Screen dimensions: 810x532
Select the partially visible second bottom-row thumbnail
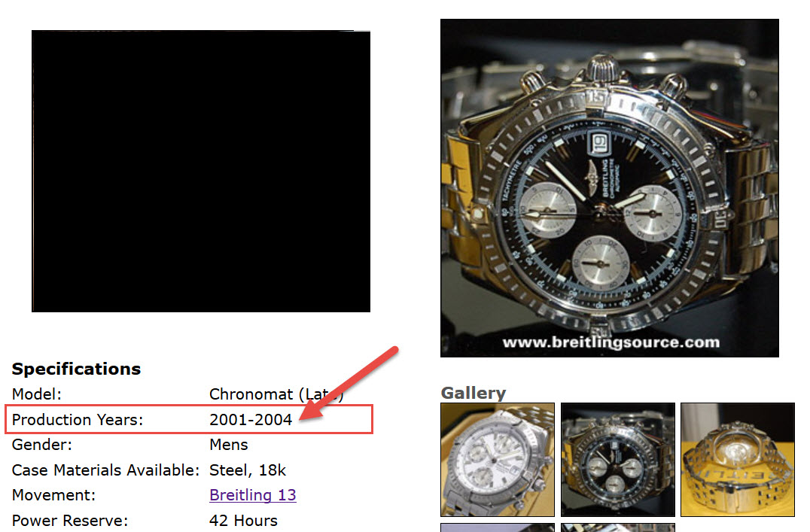(x=618, y=527)
